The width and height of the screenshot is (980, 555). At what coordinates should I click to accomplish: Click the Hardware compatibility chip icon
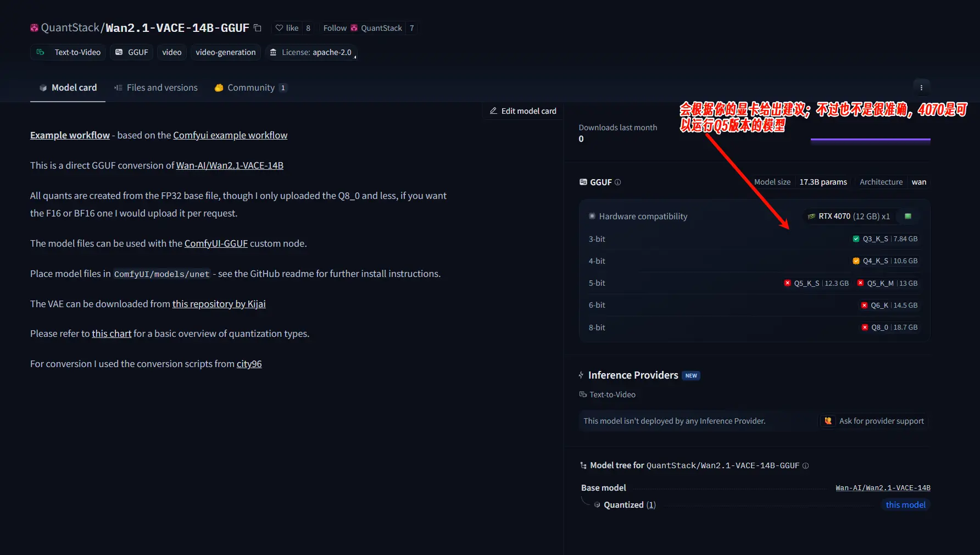tap(592, 216)
